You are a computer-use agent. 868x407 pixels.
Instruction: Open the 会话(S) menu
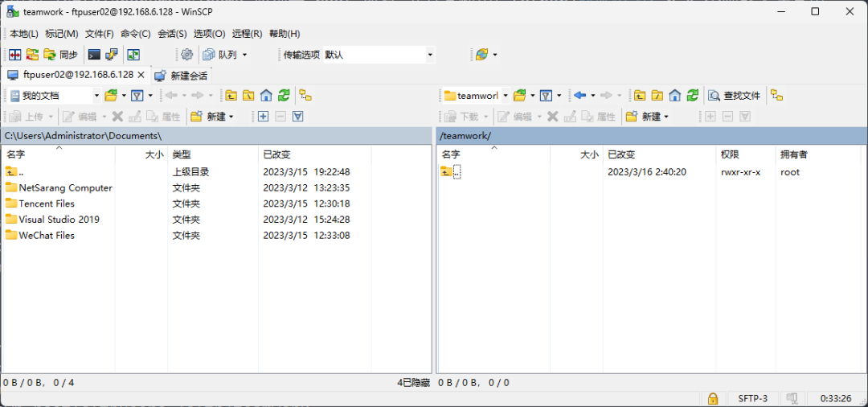172,34
